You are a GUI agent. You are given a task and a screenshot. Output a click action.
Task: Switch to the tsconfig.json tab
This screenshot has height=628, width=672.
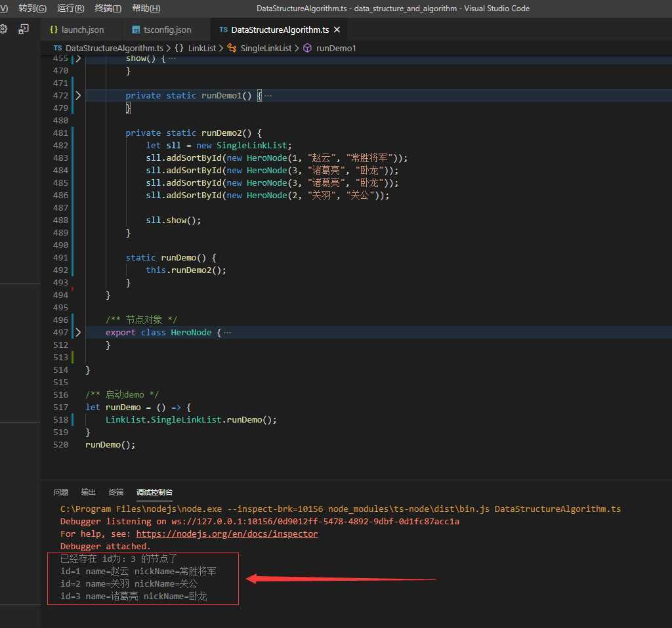(167, 30)
